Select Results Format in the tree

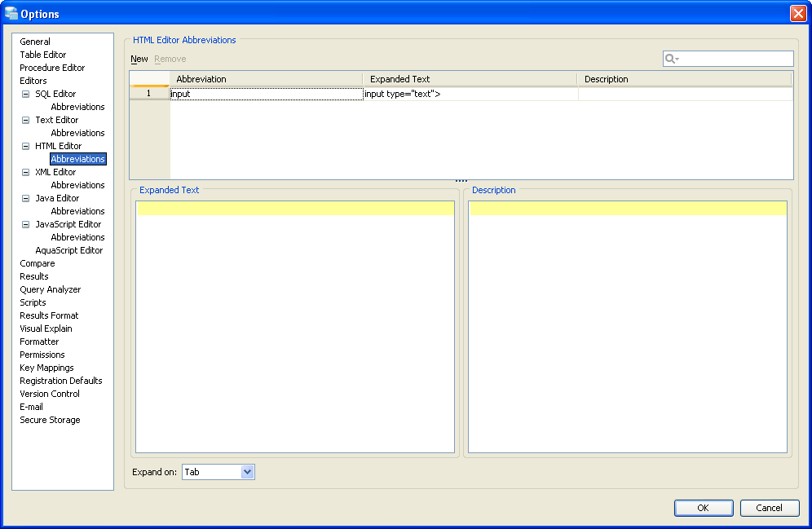pyautogui.click(x=49, y=315)
